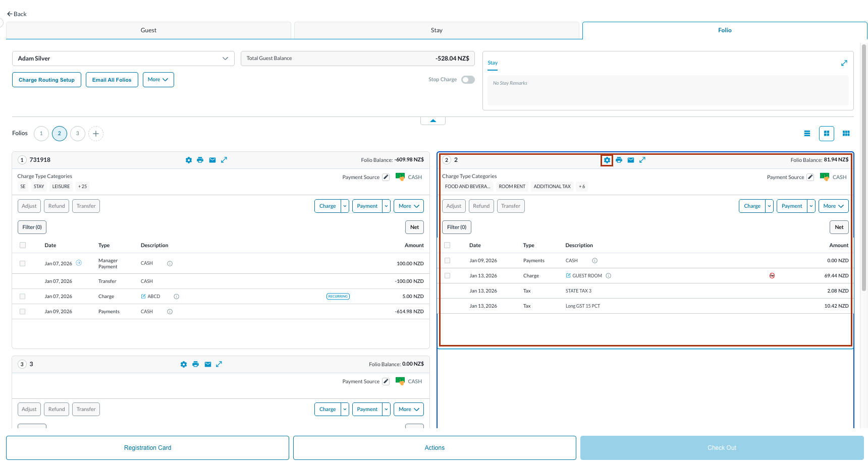Add a new folio with plus icon
This screenshot has width=868, height=466.
coord(96,134)
